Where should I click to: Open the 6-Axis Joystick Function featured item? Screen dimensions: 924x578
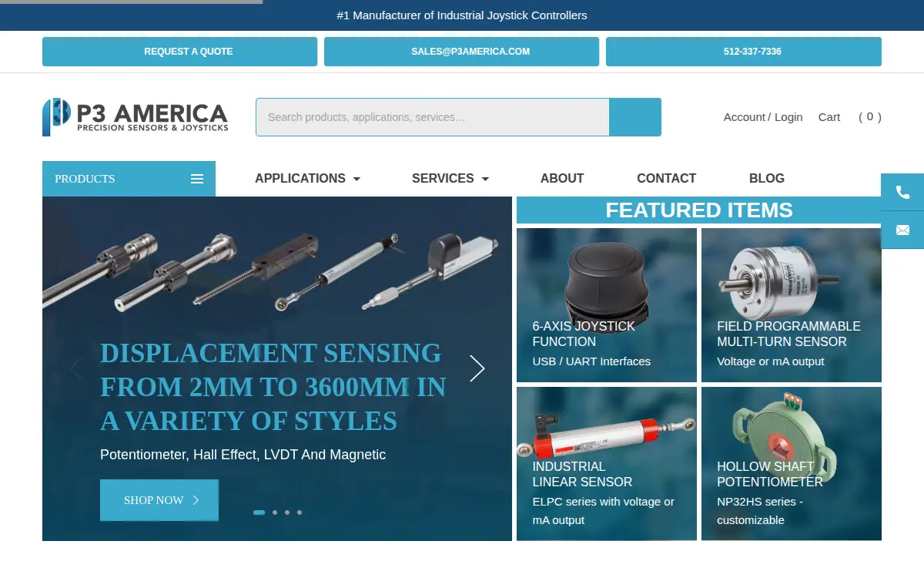[607, 305]
